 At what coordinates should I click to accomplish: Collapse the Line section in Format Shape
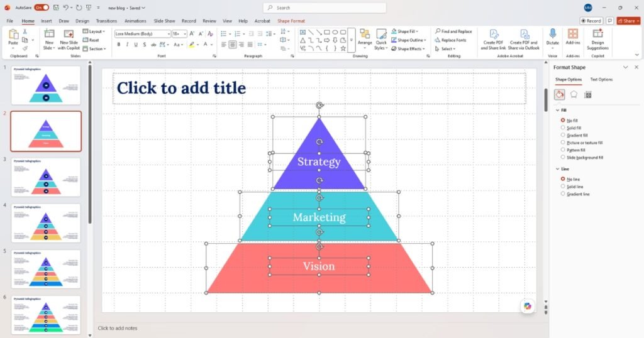(x=558, y=168)
